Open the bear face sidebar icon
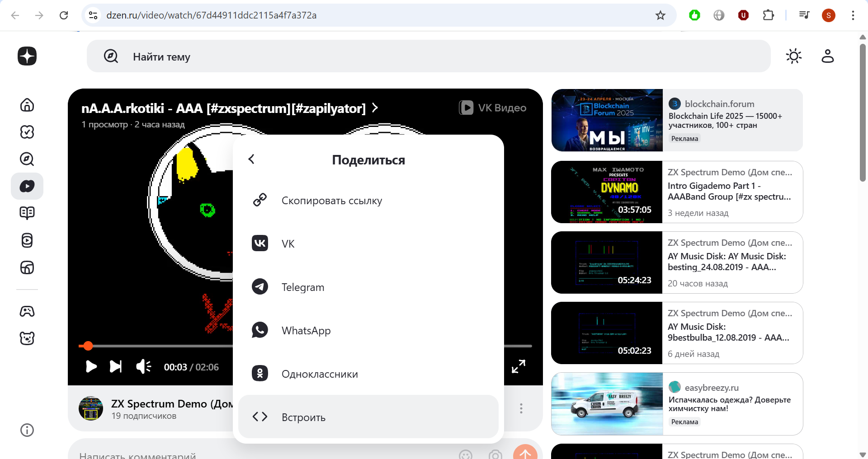Image resolution: width=868 pixels, height=459 pixels. point(27,338)
